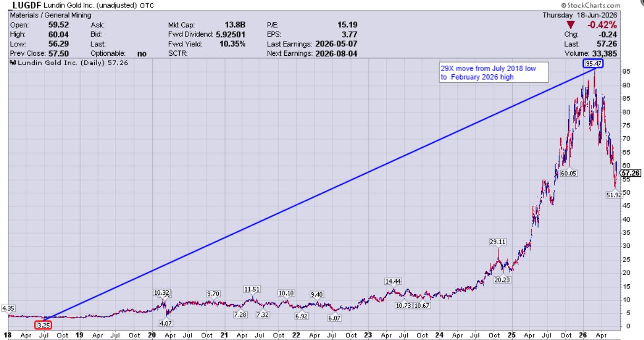Viewport: 644px width, 340px height.
Task: Click the 95.47 peak price label
Action: click(x=593, y=64)
